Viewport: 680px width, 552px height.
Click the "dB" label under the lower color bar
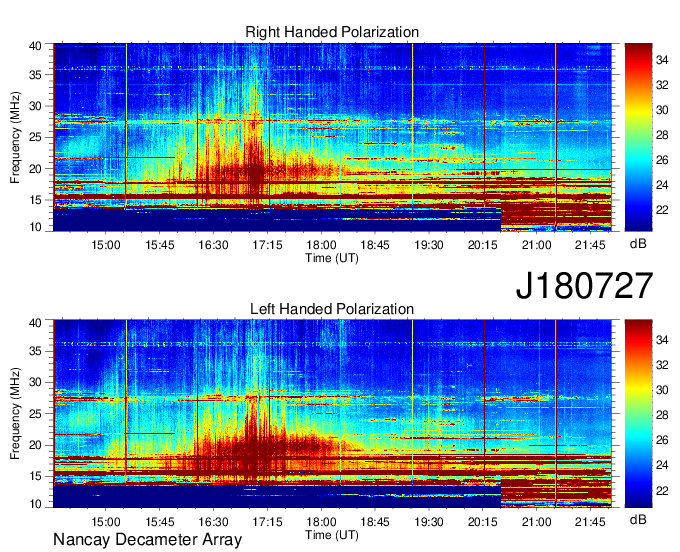pyautogui.click(x=638, y=519)
